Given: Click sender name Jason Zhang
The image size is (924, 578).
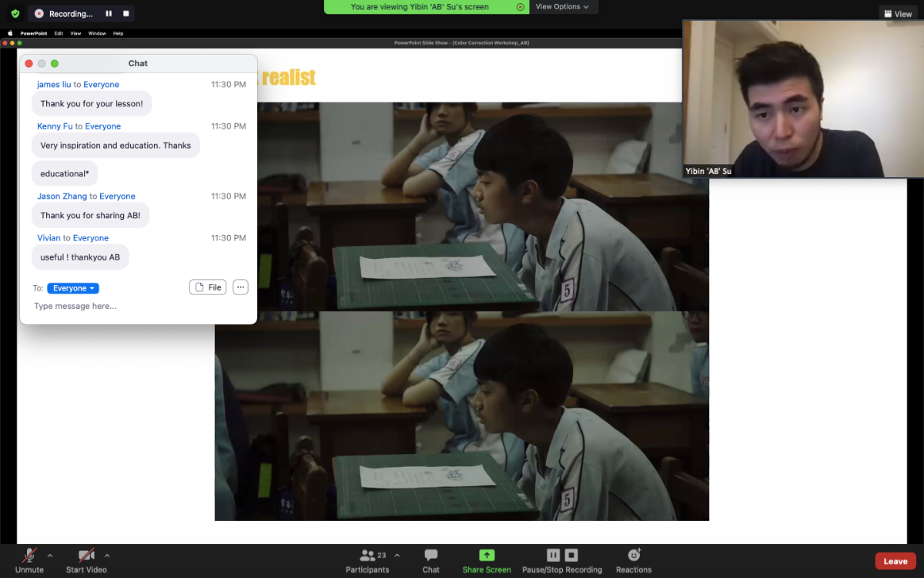Looking at the screenshot, I should [x=62, y=197].
